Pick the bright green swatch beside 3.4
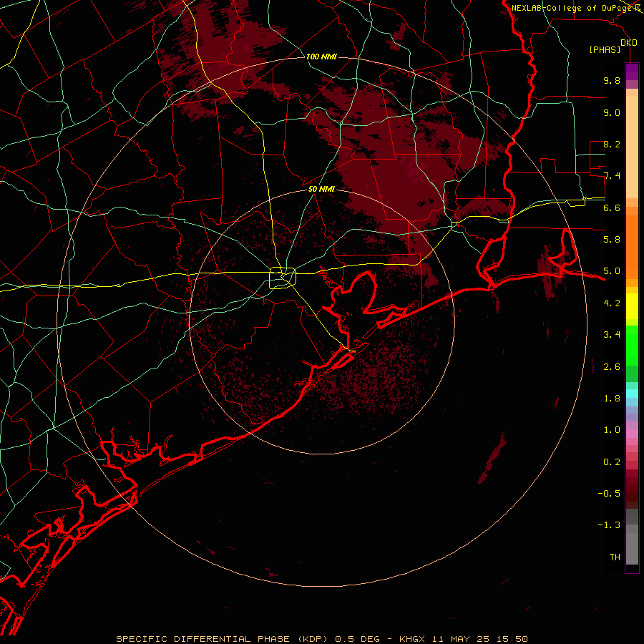 [x=632, y=345]
